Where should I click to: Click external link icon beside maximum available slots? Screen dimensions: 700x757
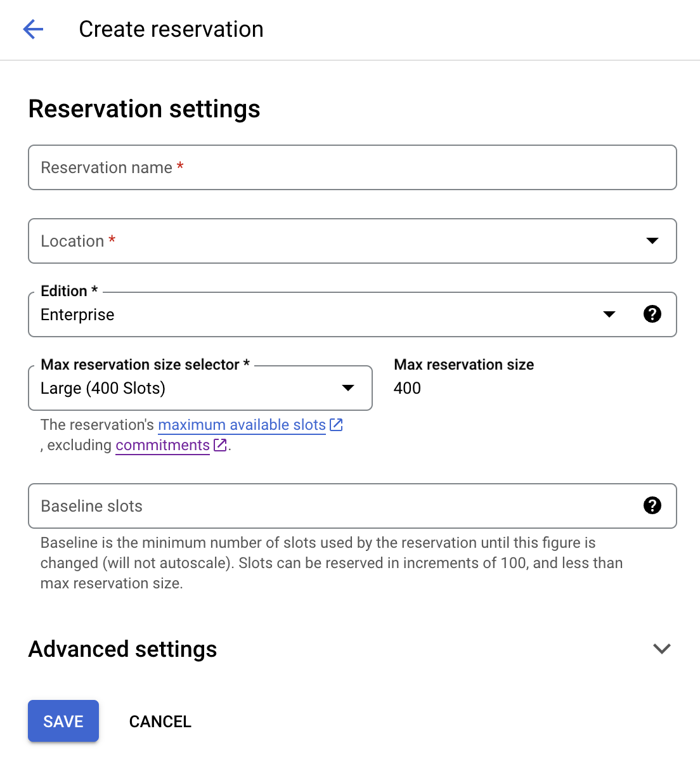[336, 425]
